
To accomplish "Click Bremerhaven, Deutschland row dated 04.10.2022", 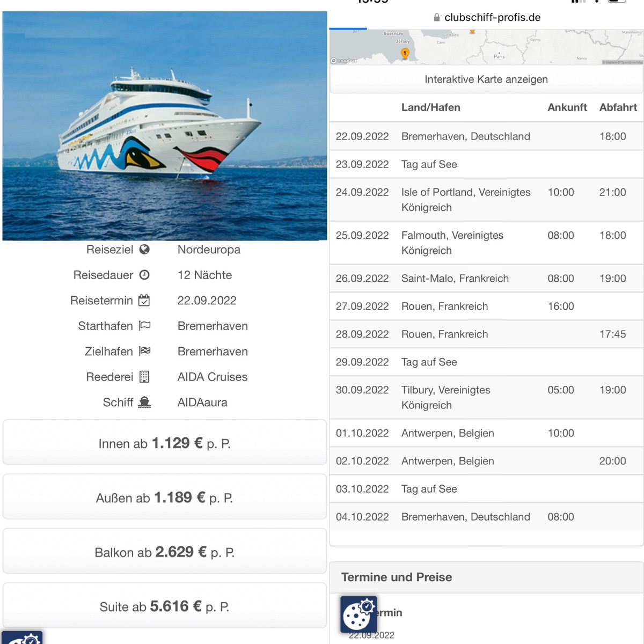I will click(486, 517).
